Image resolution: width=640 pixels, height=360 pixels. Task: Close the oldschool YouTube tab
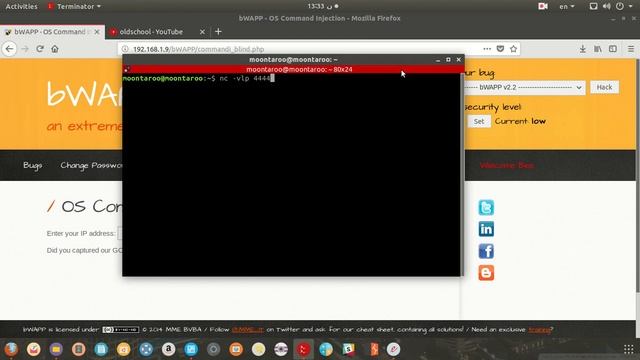202,32
